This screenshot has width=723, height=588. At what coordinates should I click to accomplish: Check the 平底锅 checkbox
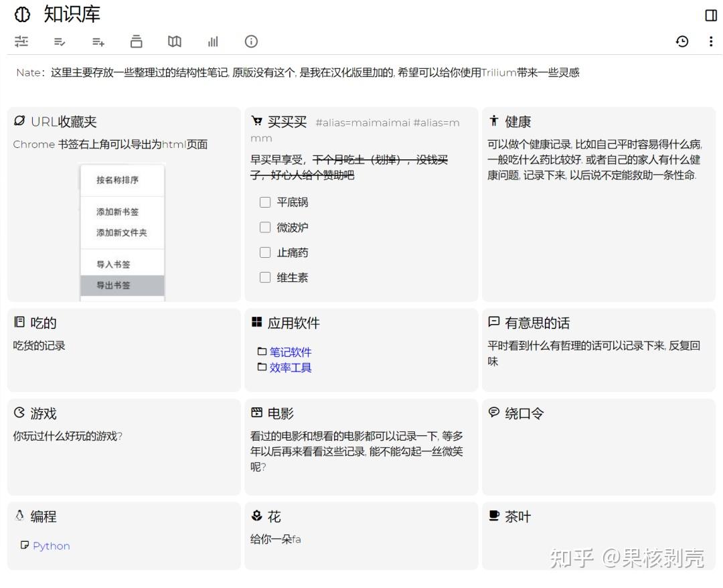(x=265, y=202)
